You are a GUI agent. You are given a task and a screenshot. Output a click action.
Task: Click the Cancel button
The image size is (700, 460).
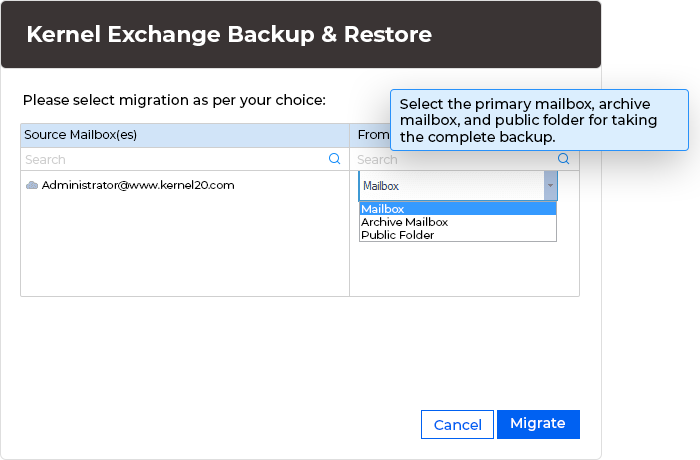pyautogui.click(x=457, y=424)
